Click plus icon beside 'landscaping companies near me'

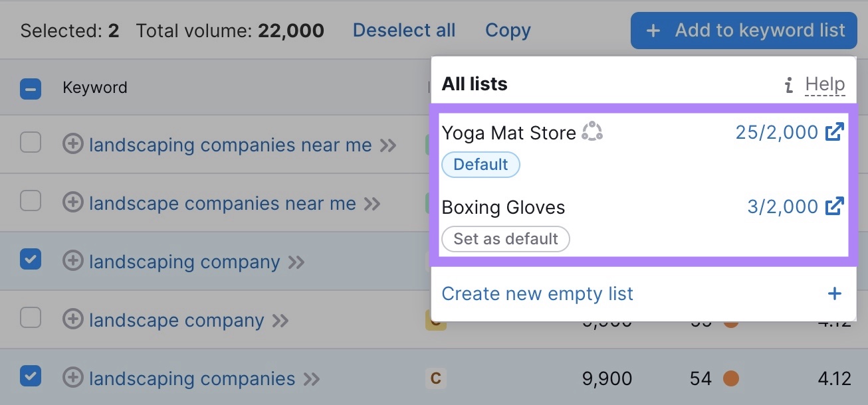72,145
